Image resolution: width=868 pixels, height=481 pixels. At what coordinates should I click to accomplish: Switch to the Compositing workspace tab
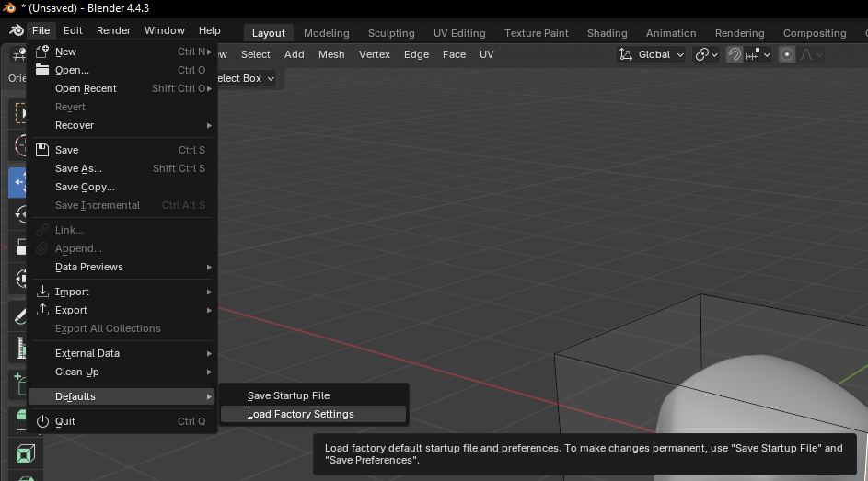tap(815, 33)
